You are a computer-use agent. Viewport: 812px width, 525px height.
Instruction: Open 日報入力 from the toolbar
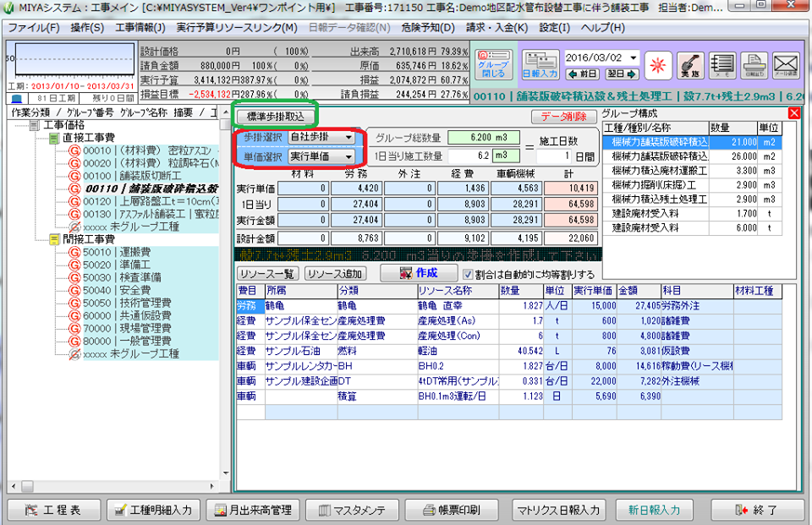click(540, 64)
